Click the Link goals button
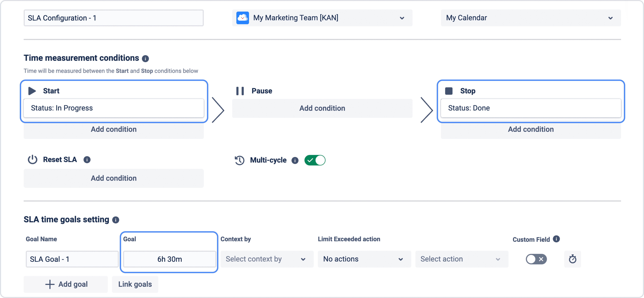 [135, 284]
